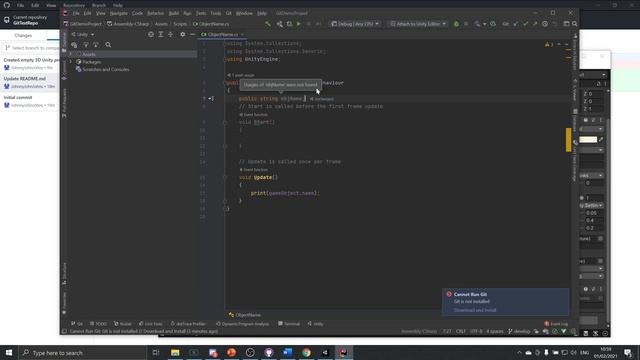Start debugging with the green bug icon
This screenshot has height=360, width=640.
(456, 24)
